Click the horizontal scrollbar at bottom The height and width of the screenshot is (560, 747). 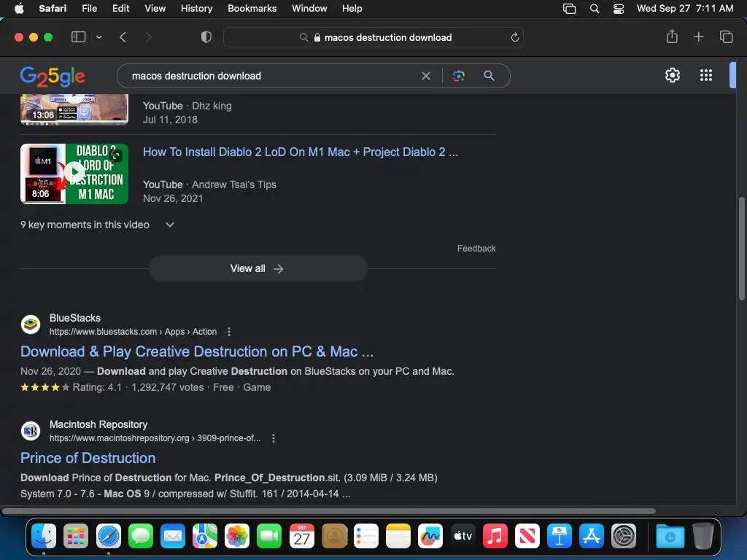329,511
